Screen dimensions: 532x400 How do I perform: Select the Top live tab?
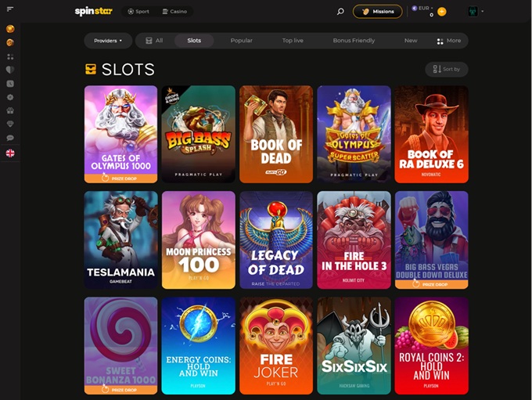pyautogui.click(x=293, y=41)
